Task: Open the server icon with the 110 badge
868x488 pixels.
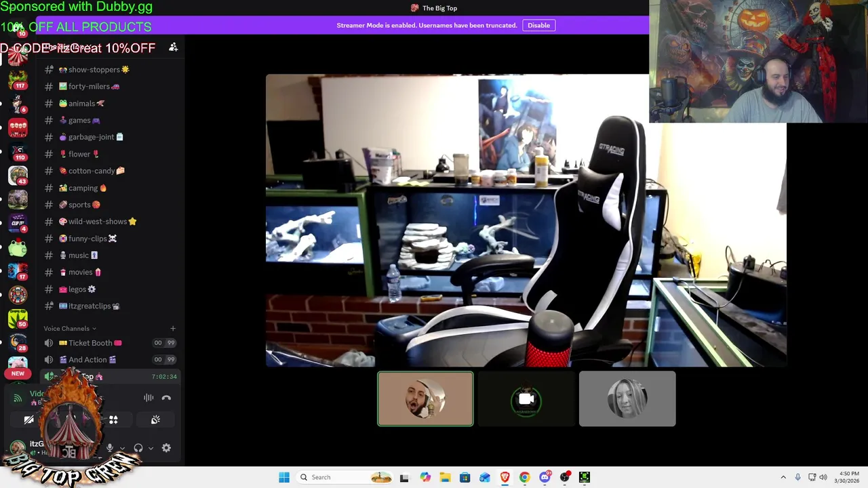Action: coord(18,151)
